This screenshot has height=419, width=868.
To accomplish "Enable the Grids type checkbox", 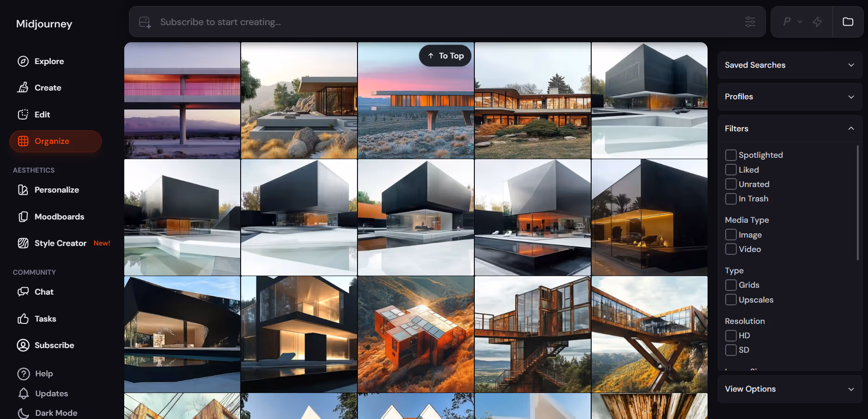I will click(x=731, y=285).
